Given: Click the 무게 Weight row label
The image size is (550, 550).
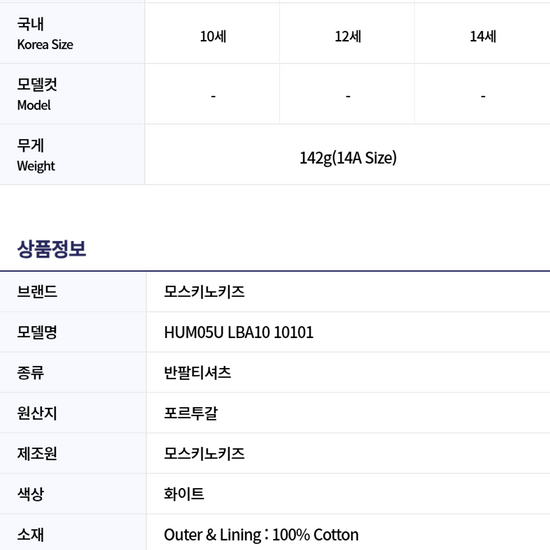Looking at the screenshot, I should pos(36,155).
